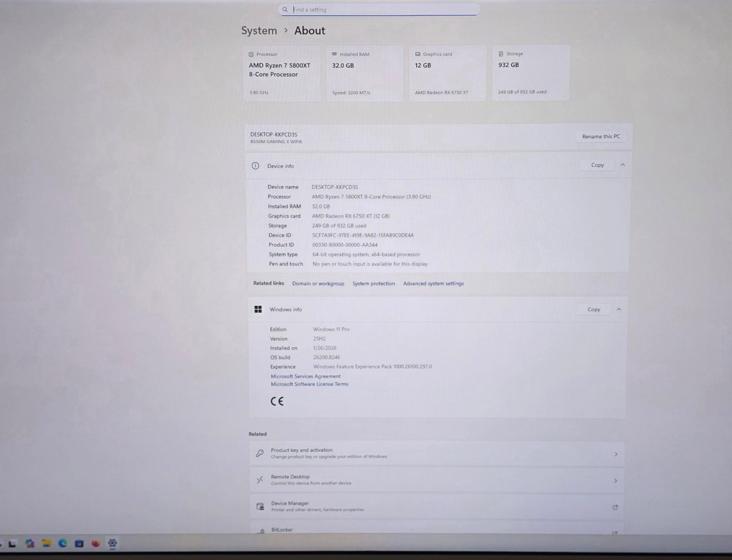732x560 pixels.
Task: Select the Graphics card summary card
Action: click(x=447, y=73)
